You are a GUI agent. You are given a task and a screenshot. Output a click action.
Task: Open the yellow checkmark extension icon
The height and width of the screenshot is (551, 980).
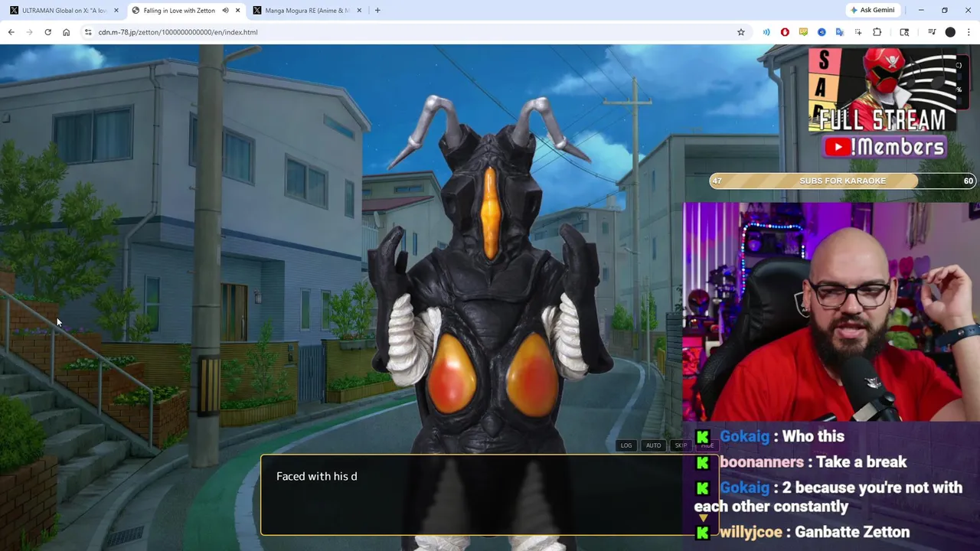point(803,32)
